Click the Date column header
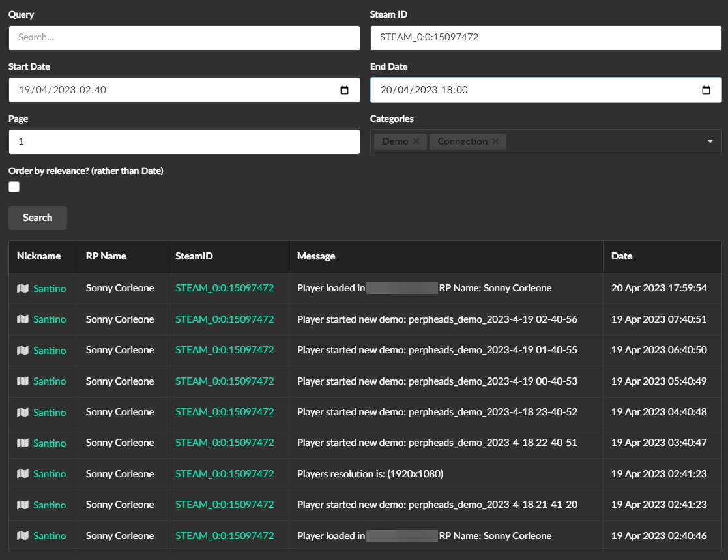Viewport: 728px width, 560px height. pyautogui.click(x=622, y=256)
